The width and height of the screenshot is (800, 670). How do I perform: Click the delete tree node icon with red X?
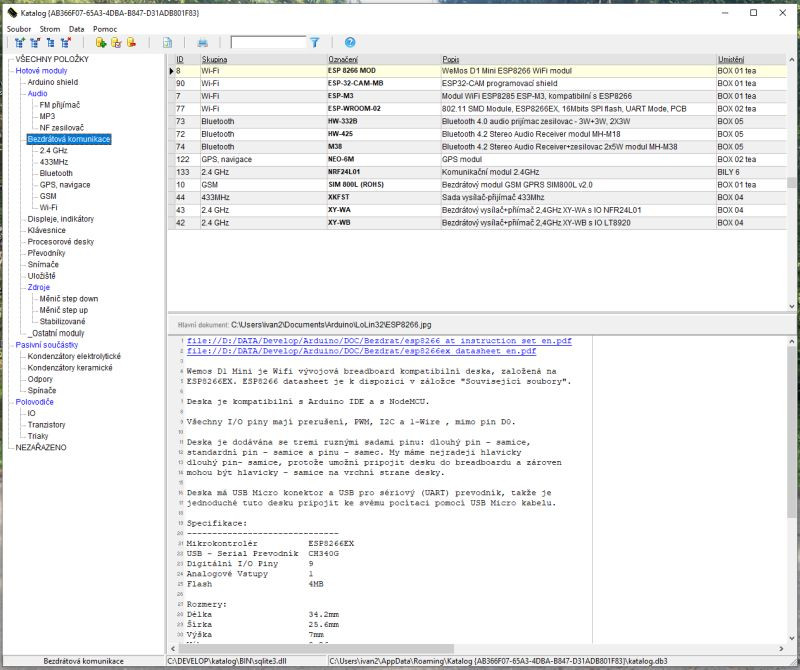(x=66, y=43)
